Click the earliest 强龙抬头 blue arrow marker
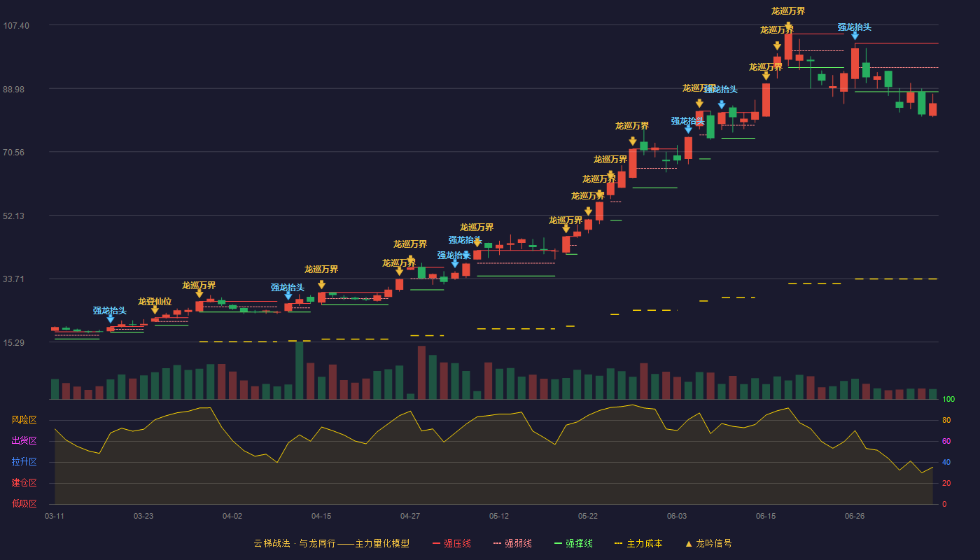This screenshot has width=980, height=560. tap(110, 319)
